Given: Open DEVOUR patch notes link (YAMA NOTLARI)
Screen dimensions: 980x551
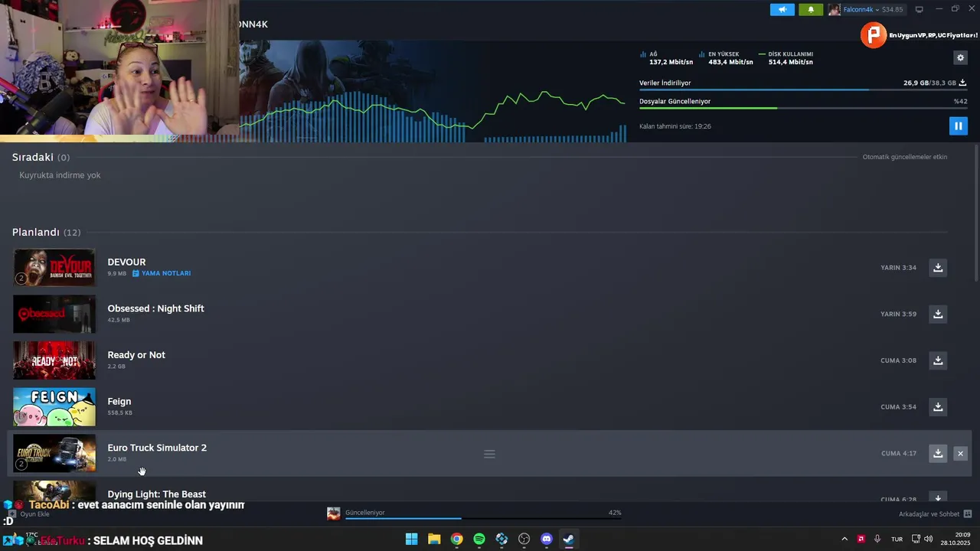Looking at the screenshot, I should (x=162, y=273).
